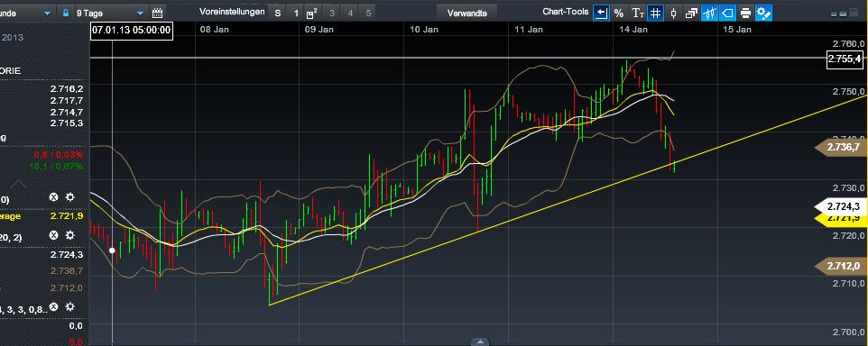Toggle the chart grid lines icon
Viewport: 868px width, 346px height.
[655, 14]
